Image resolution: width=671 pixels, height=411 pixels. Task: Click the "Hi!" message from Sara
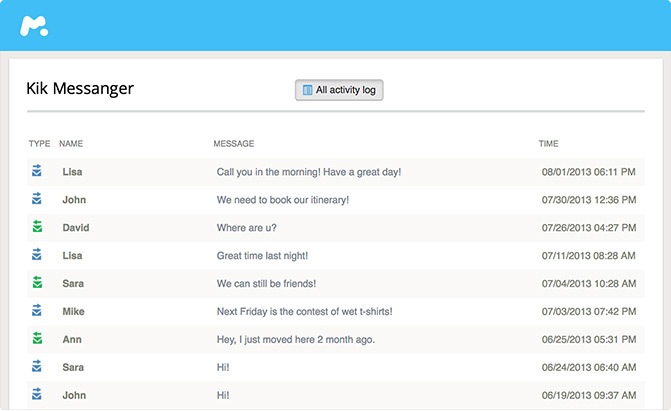tap(223, 367)
